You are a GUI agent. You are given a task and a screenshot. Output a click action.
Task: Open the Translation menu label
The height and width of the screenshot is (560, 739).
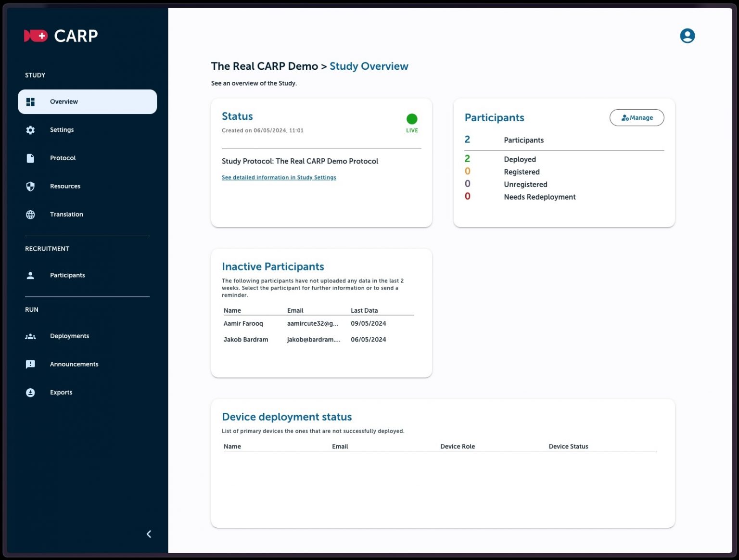click(66, 214)
